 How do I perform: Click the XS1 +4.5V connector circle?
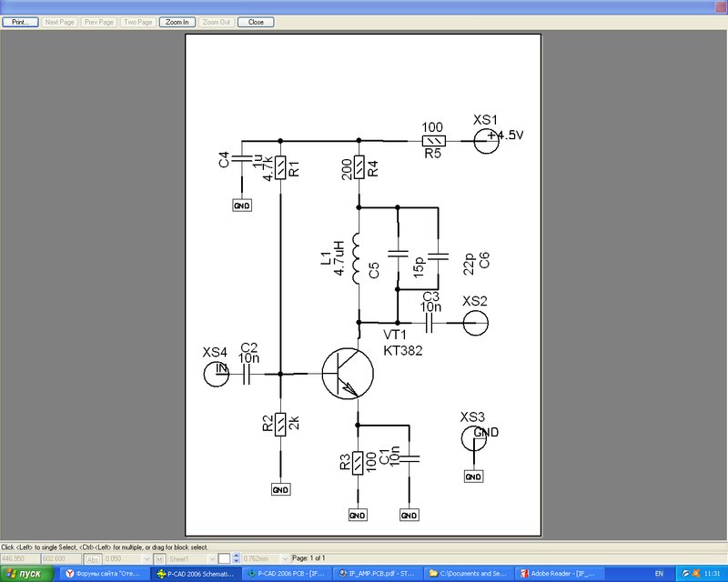click(x=486, y=141)
